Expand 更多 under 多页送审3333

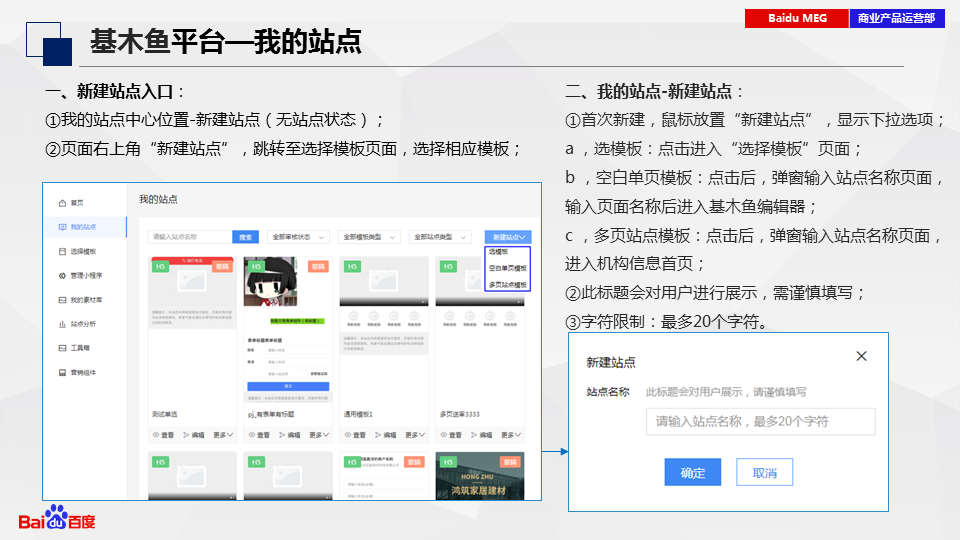(511, 435)
